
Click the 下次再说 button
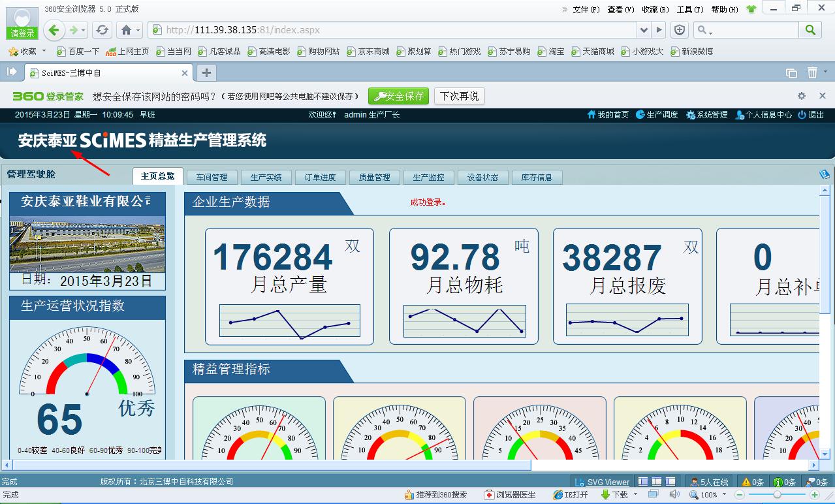pyautogui.click(x=459, y=96)
